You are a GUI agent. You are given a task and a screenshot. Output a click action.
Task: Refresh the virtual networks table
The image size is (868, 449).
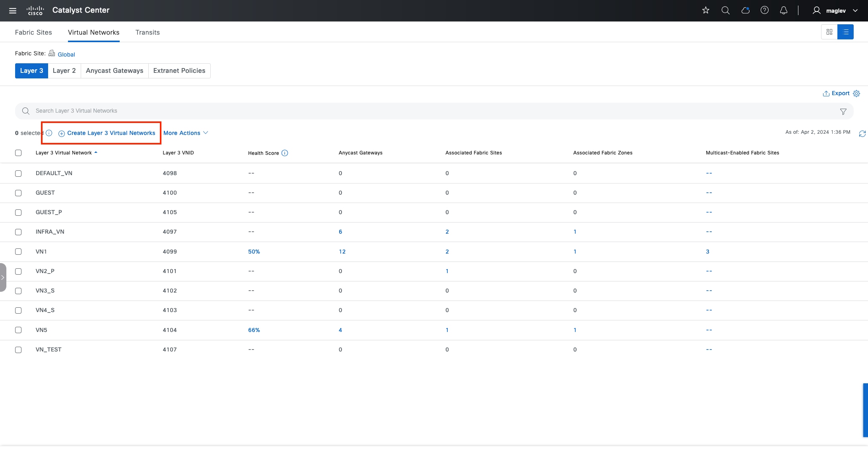[x=862, y=134]
